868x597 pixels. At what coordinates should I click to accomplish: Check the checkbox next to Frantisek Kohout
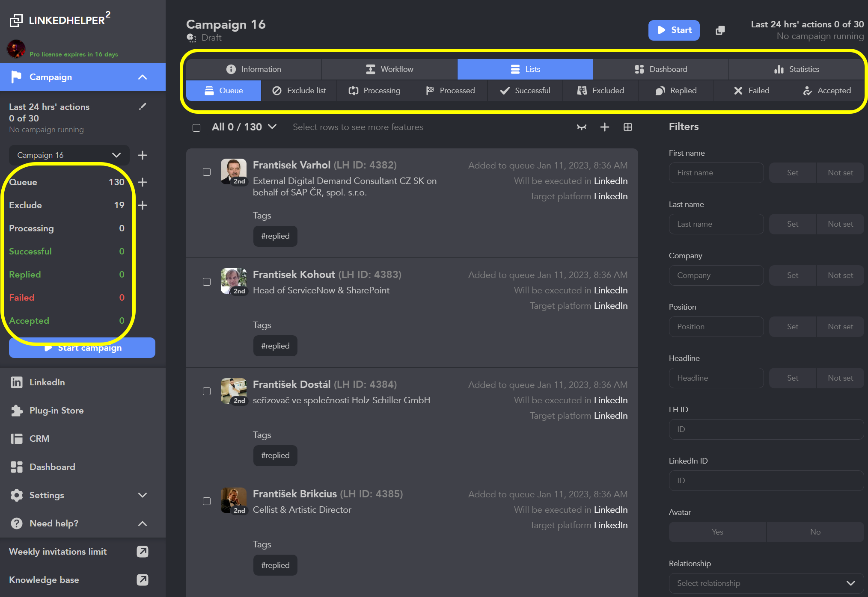pyautogui.click(x=207, y=282)
